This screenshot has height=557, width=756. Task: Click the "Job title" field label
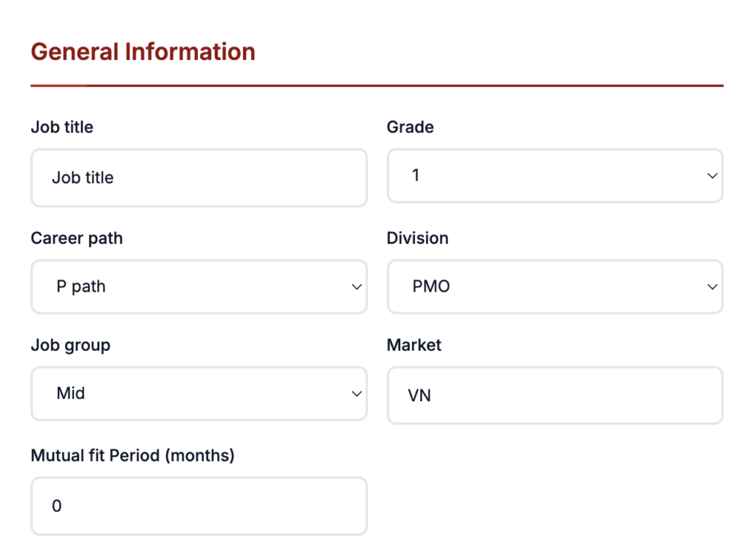62,127
